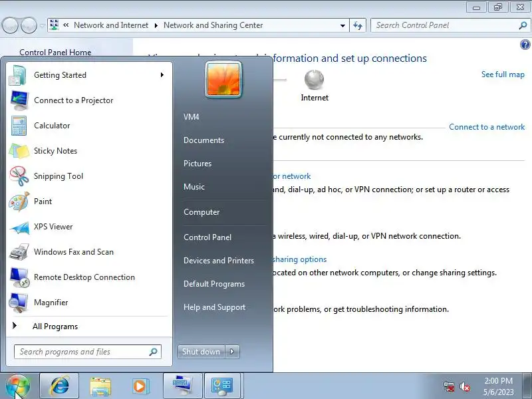This screenshot has width=532, height=399.
Task: Open the VM4 user folder
Action: 192,117
